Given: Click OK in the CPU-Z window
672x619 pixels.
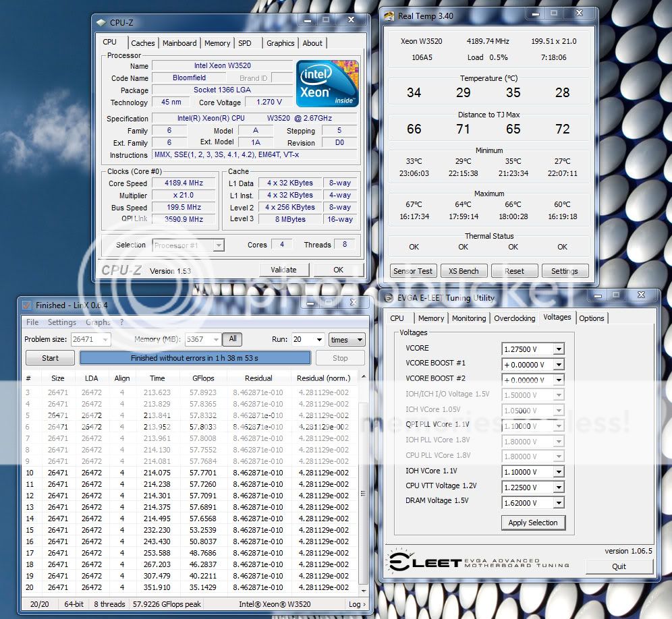Looking at the screenshot, I should pyautogui.click(x=339, y=270).
